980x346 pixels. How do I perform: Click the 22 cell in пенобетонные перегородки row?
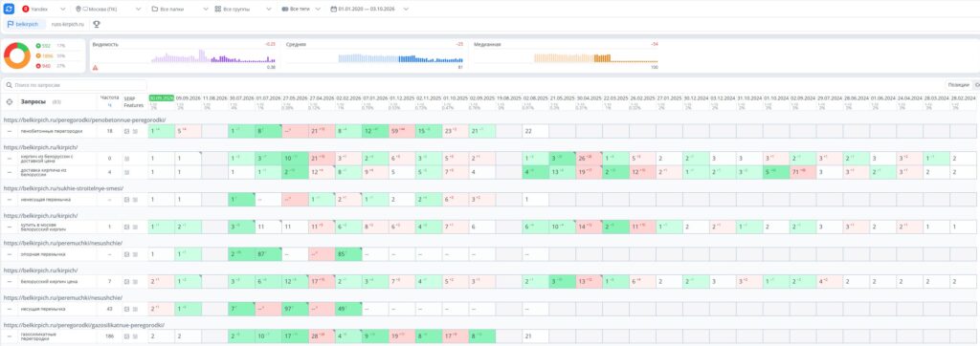click(x=536, y=131)
